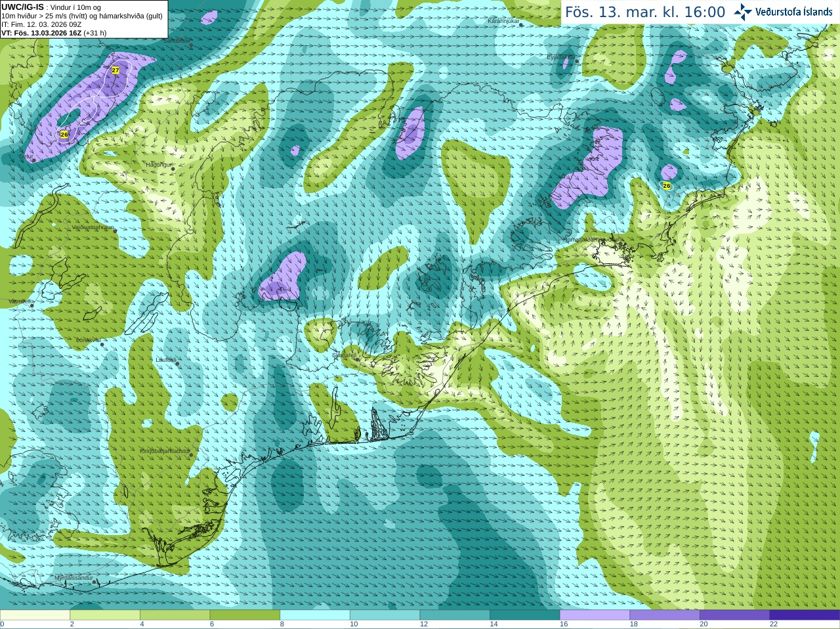Click the legend value 22

(774, 624)
